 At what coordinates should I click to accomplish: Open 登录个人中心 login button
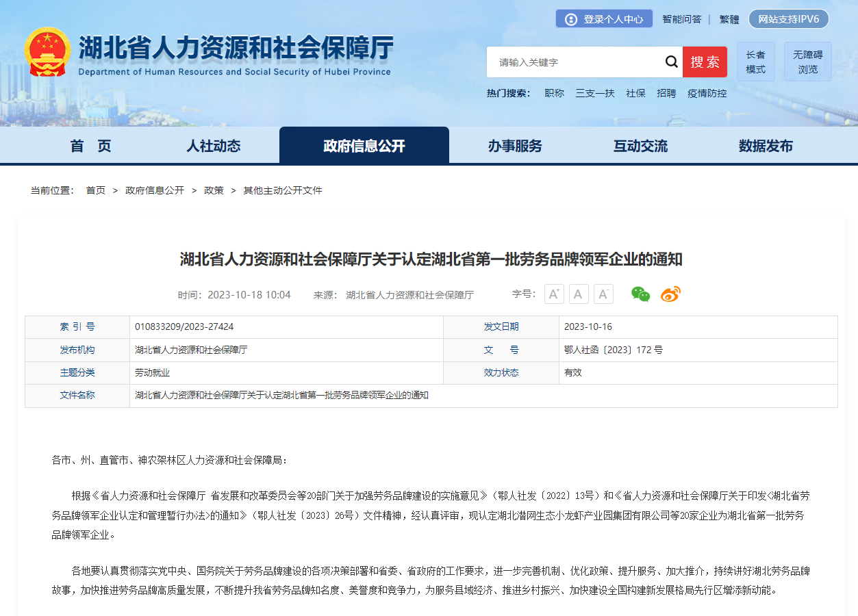coord(604,19)
